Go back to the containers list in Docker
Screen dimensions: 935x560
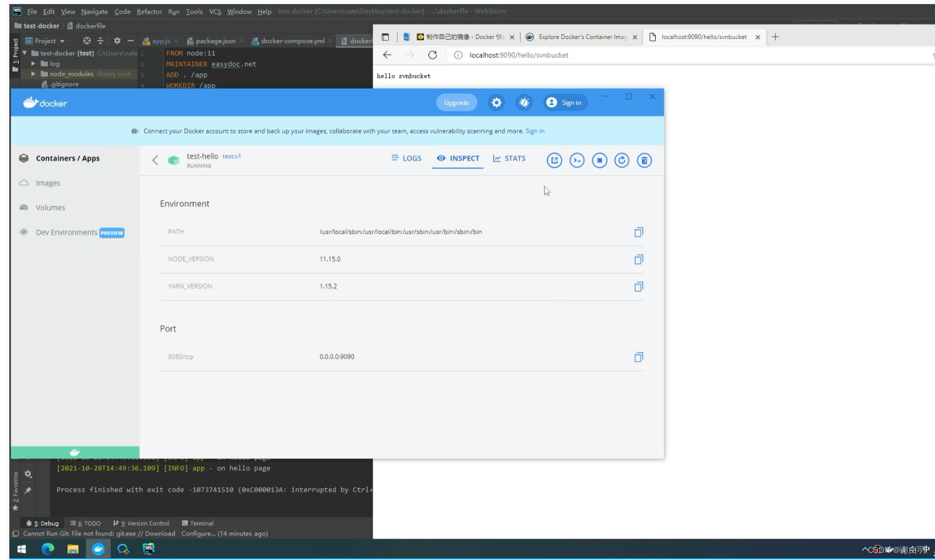pyautogui.click(x=155, y=160)
